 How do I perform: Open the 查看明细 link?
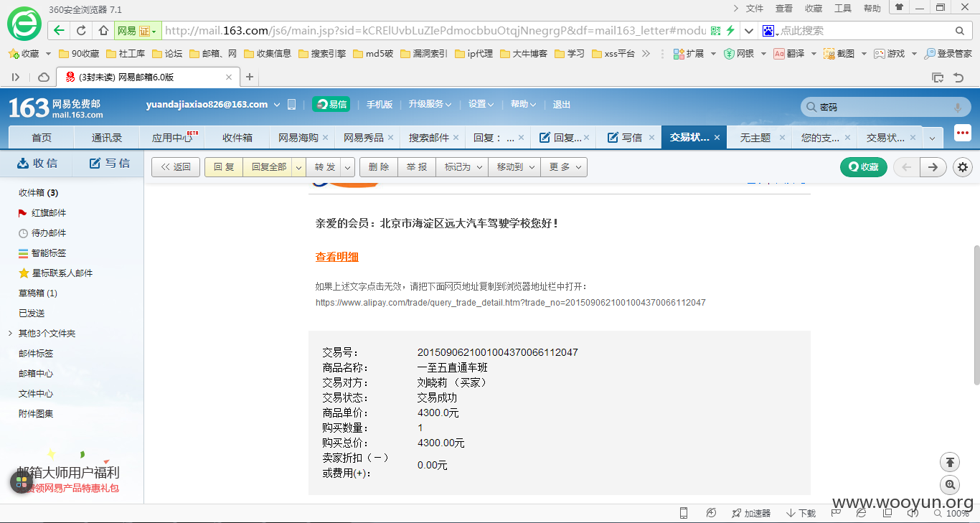tap(337, 257)
